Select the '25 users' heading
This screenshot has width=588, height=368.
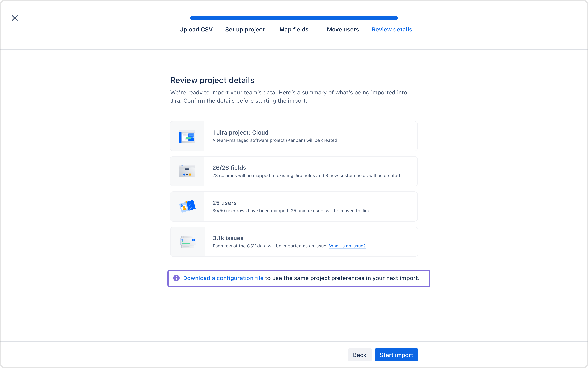point(224,203)
